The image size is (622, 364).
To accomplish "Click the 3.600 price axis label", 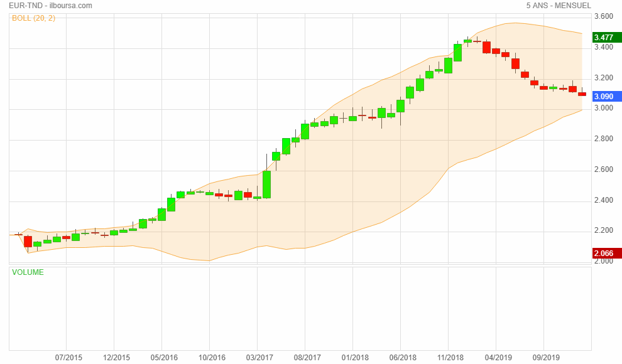I will pyautogui.click(x=603, y=16).
